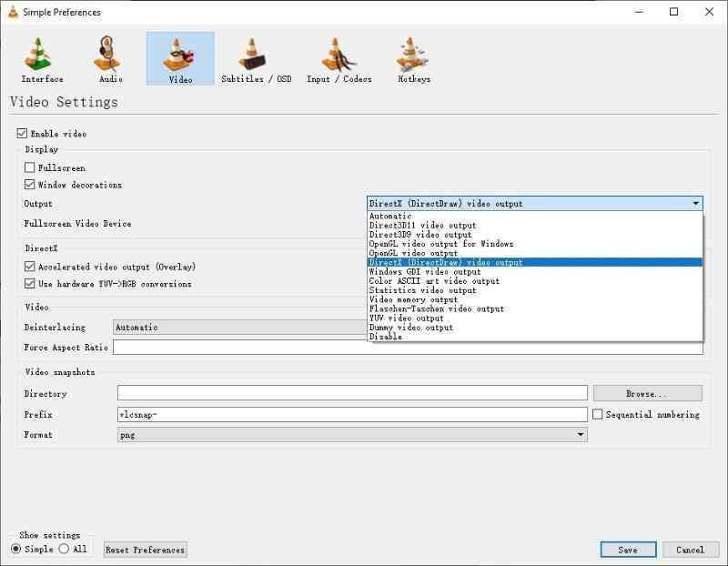Choose Flaschen-Taschen video output option
Screen dimensions: 728x566
click(535, 308)
